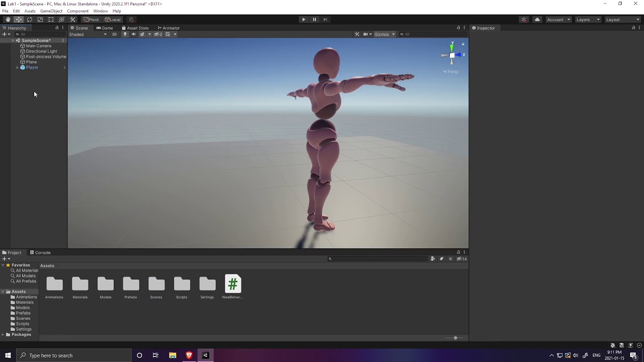Open the Layers dropdown
The width and height of the screenshot is (644, 362).
588,20
